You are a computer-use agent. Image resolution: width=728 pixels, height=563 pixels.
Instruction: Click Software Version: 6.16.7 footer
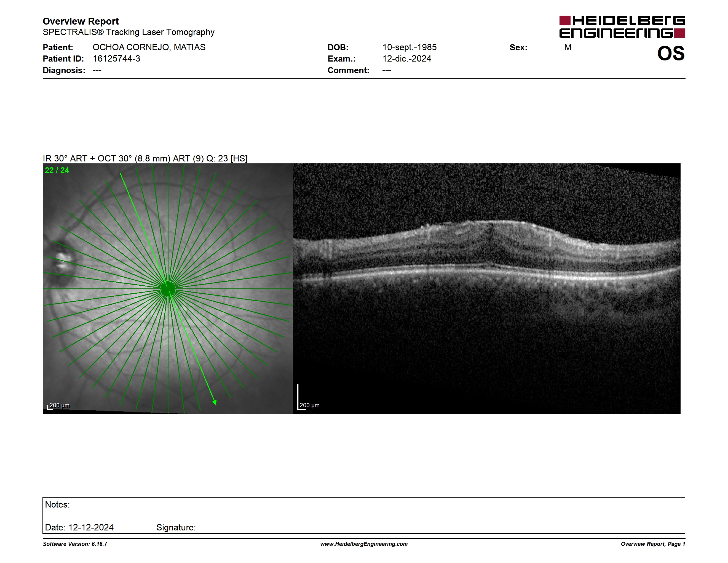75,544
